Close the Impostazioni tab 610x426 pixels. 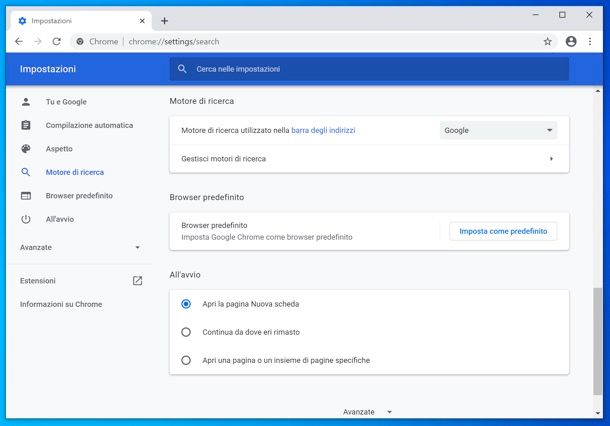[142, 21]
